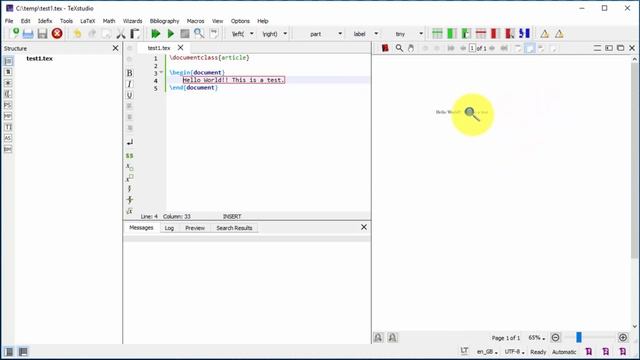Cut selection with the scissors icon
640x360 pixels.
pos(121,33)
